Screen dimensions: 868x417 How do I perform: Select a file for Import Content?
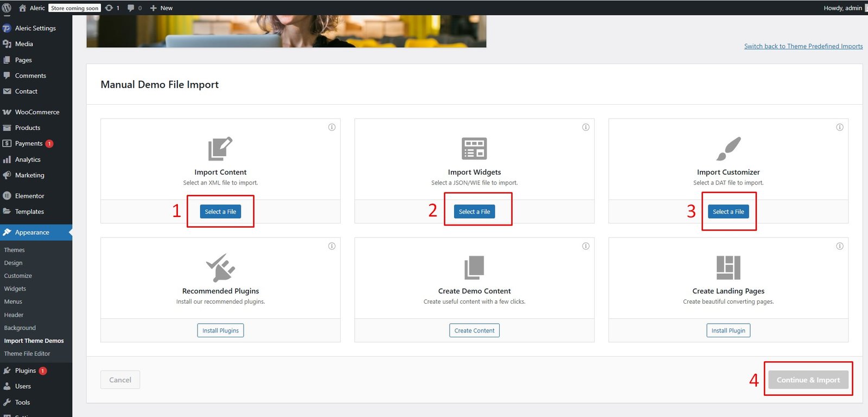click(x=220, y=211)
